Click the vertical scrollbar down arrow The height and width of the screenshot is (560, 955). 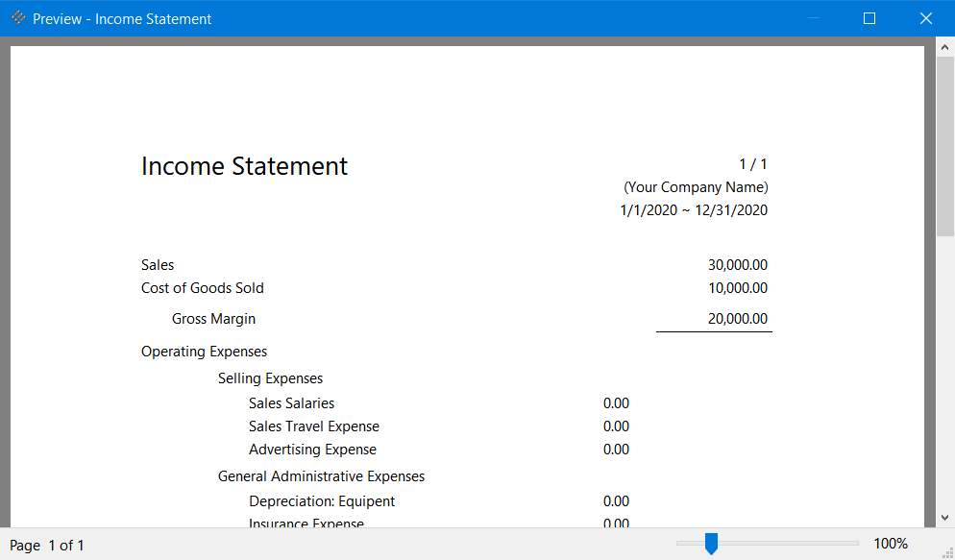[945, 517]
